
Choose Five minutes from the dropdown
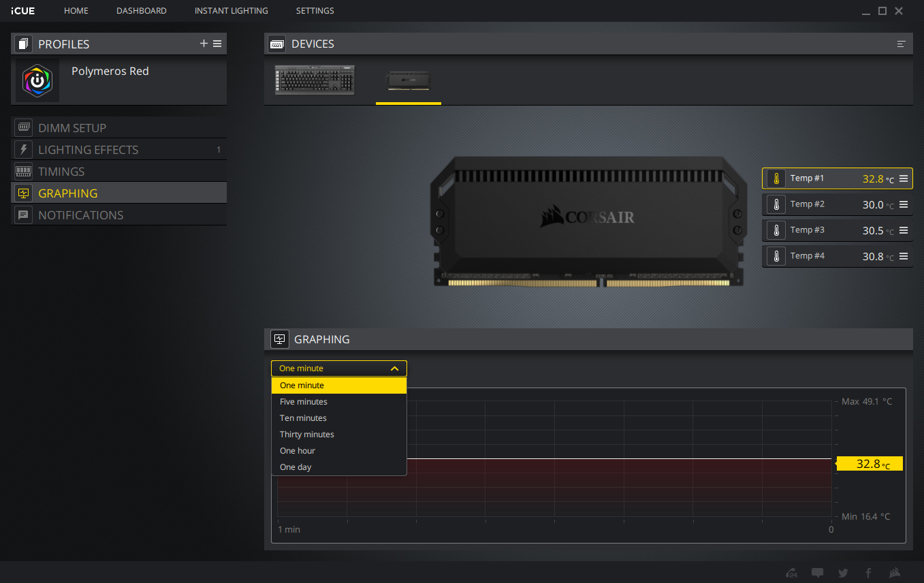[304, 402]
